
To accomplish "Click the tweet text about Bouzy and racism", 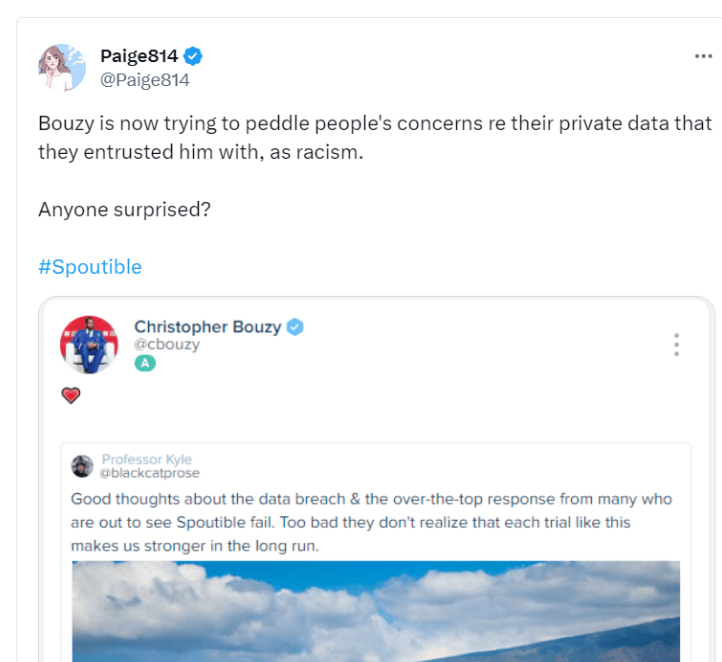I will (374, 137).
